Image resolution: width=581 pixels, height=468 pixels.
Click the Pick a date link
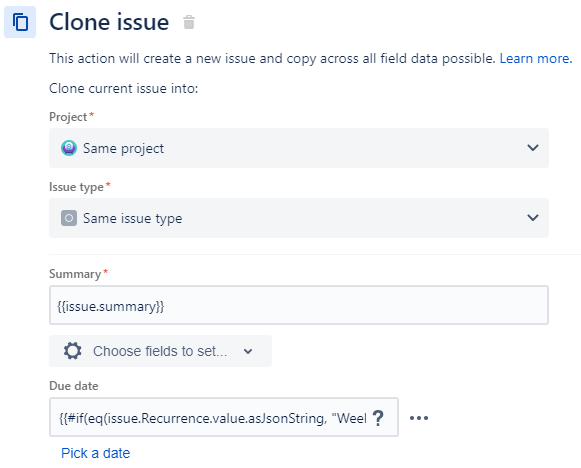tap(96, 453)
